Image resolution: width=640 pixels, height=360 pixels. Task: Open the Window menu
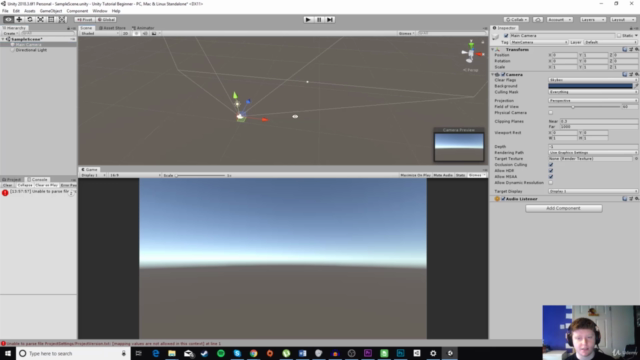pyautogui.click(x=100, y=11)
